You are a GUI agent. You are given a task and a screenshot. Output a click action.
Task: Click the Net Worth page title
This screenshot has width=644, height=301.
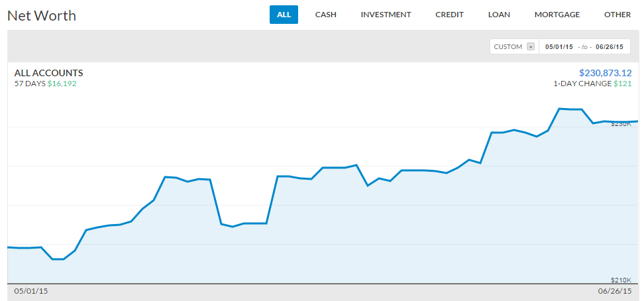click(x=42, y=16)
